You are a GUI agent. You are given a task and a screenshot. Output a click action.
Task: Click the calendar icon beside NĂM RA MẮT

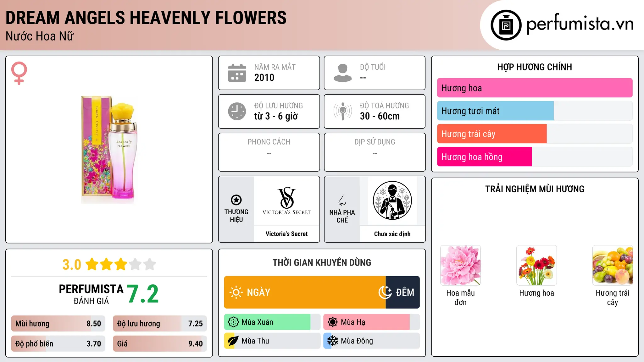tap(237, 73)
